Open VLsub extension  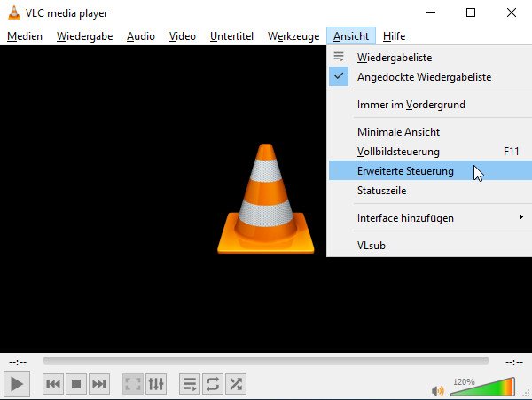pos(430,245)
